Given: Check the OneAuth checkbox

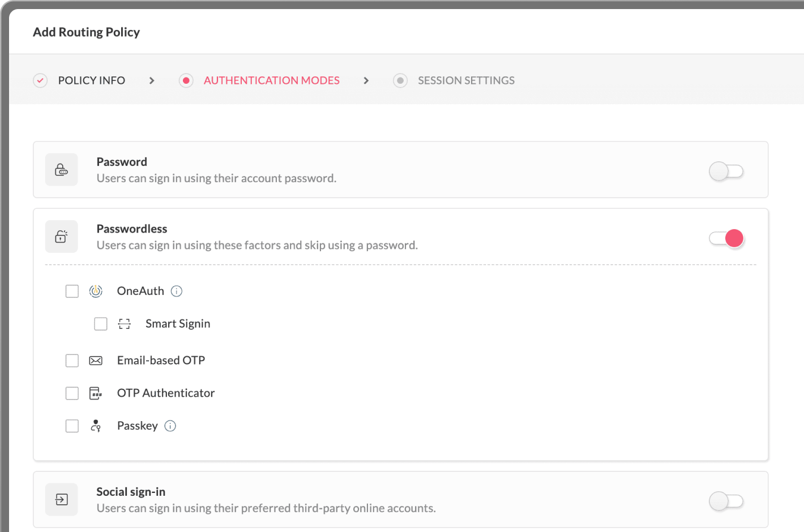Looking at the screenshot, I should coord(72,291).
